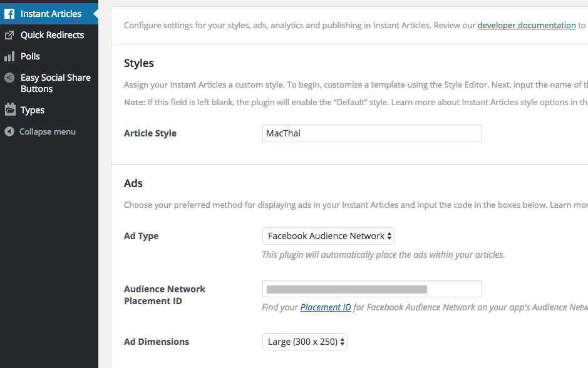Click the Facebook Instant Articles icon

[x=9, y=14]
